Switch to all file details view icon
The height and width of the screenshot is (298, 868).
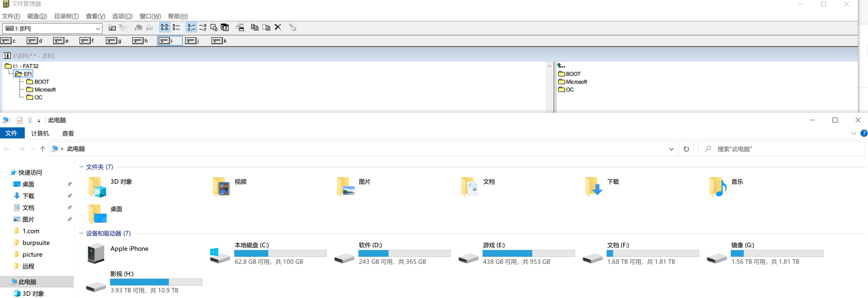tap(177, 28)
